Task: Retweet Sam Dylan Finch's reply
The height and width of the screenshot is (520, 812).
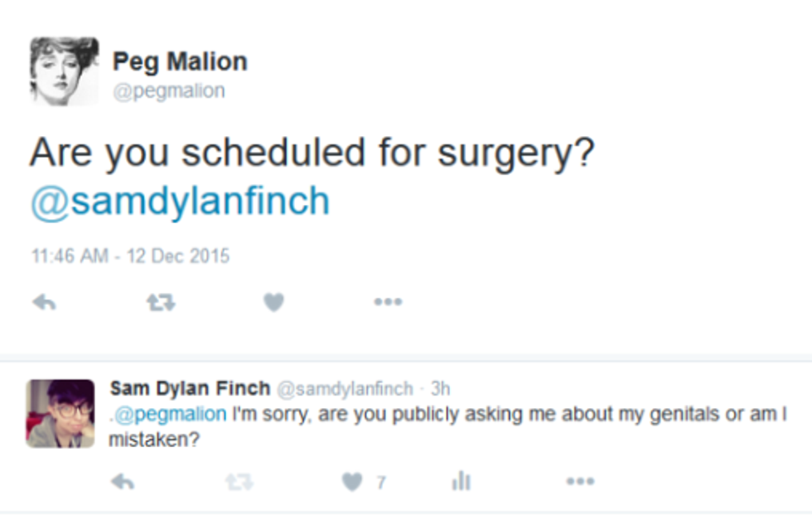Action: [239, 482]
